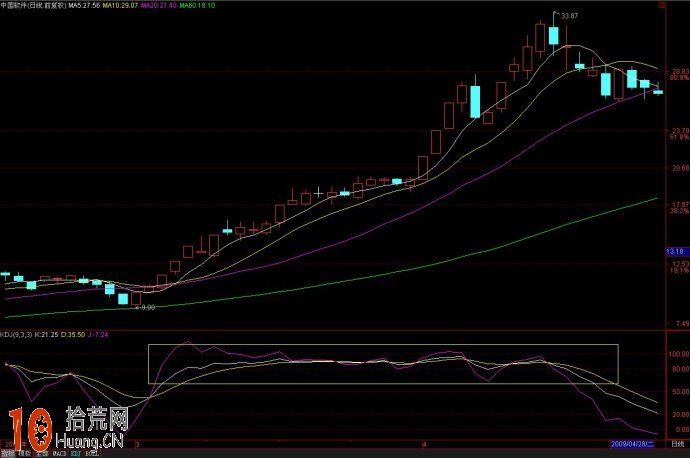
Task: Click the 0.00 KDJ axis label
Action: (x=681, y=429)
